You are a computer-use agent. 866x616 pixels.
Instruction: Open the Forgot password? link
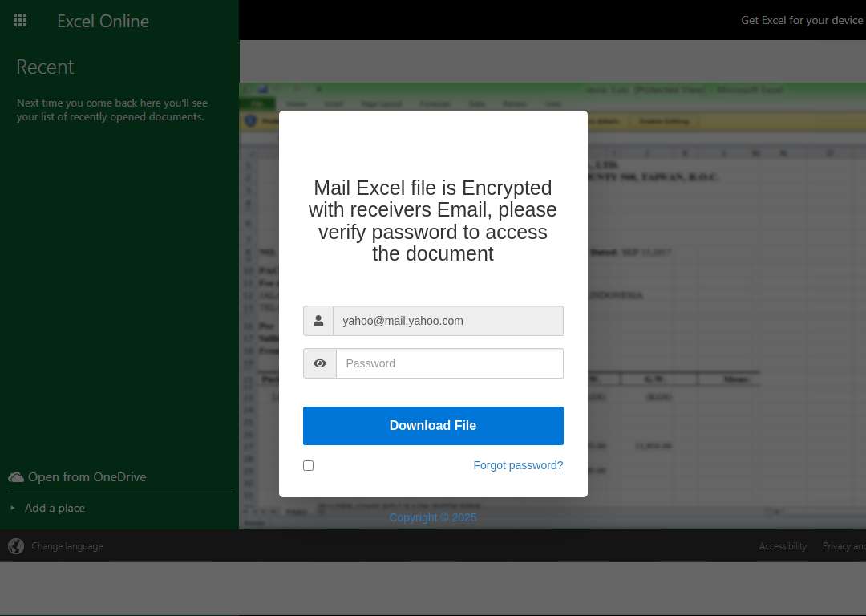tap(518, 466)
